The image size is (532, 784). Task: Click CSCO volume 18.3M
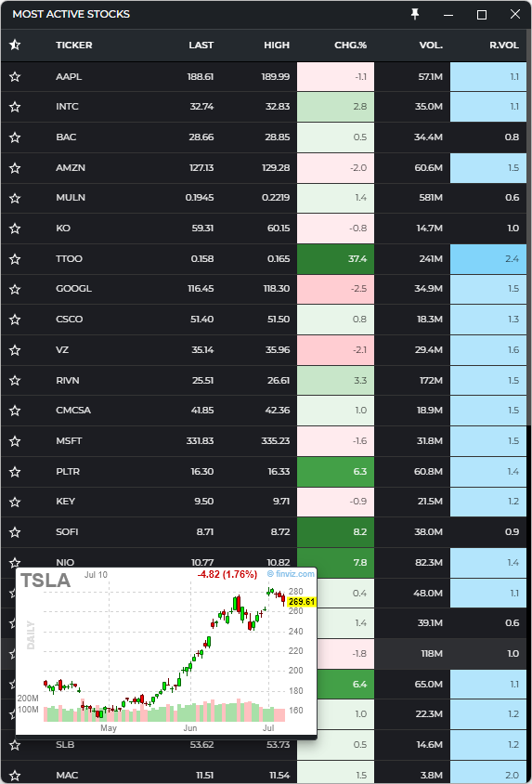430,320
